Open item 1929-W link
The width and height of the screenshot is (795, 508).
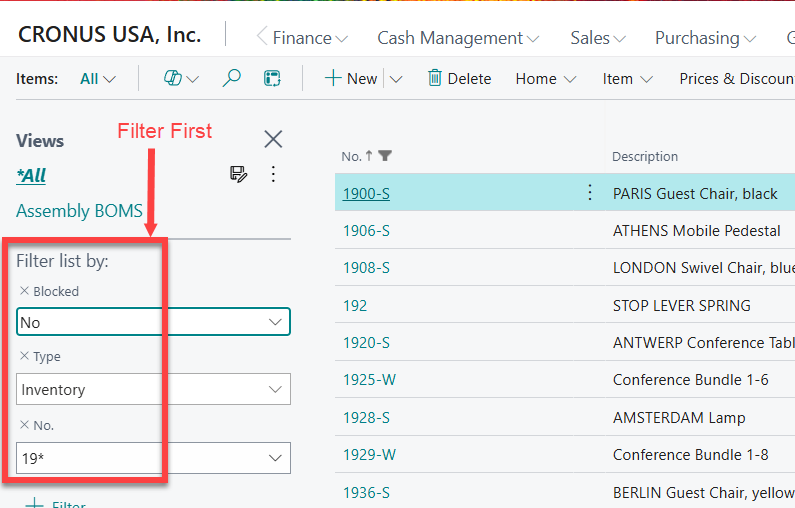tap(369, 455)
